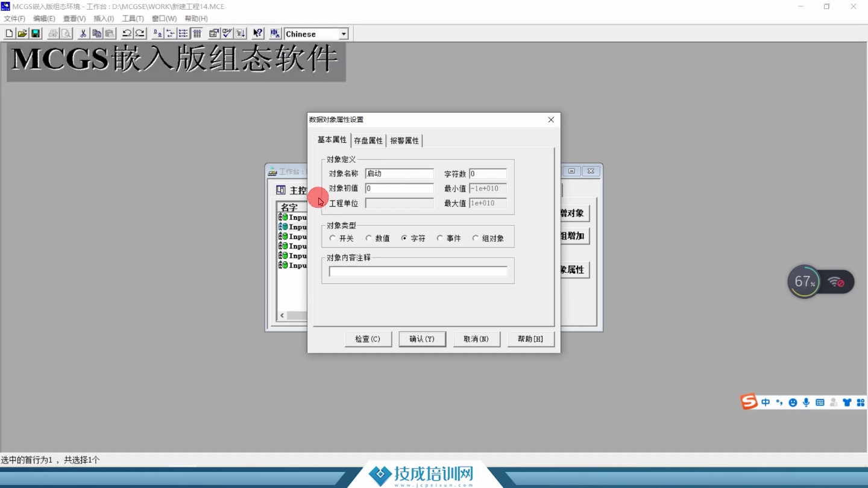Click the 最大值 field showing 1e+010
The width and height of the screenshot is (868, 488).
coord(488,203)
